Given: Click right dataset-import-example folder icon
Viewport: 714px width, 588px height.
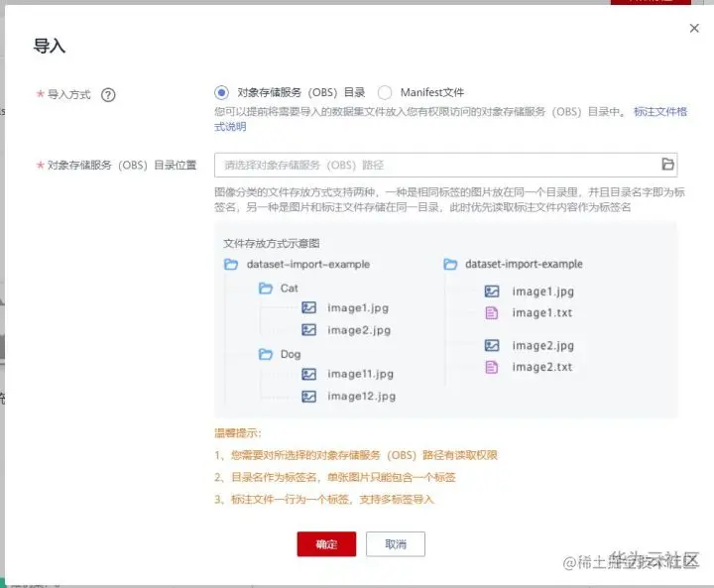Looking at the screenshot, I should point(450,264).
